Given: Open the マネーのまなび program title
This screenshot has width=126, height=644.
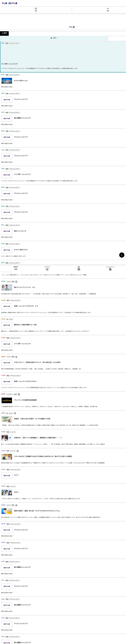Looking at the screenshot, I should tap(43, 456).
